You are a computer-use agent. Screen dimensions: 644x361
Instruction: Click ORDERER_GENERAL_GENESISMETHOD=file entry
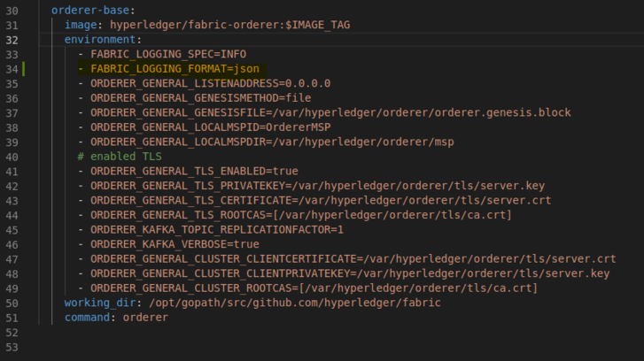coord(201,98)
